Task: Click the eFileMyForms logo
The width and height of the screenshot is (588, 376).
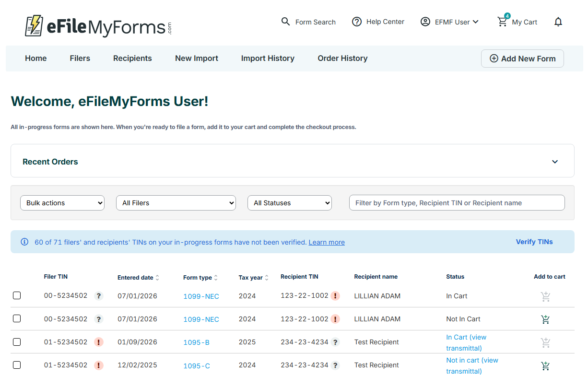Action: [x=98, y=26]
